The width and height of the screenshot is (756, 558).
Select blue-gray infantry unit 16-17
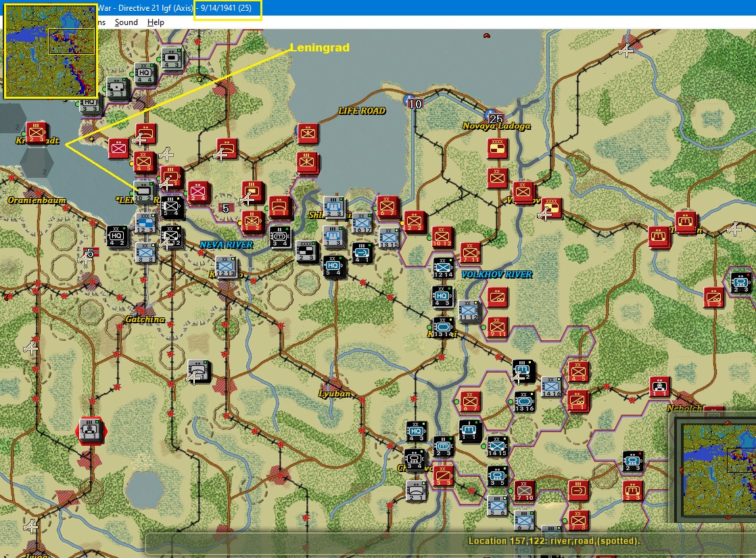[361, 223]
